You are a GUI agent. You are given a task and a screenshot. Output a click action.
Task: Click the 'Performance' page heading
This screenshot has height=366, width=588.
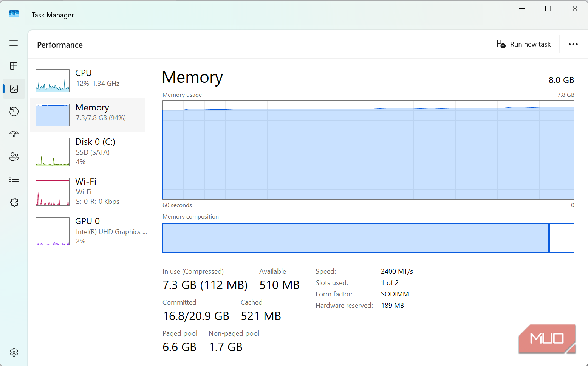click(x=60, y=45)
